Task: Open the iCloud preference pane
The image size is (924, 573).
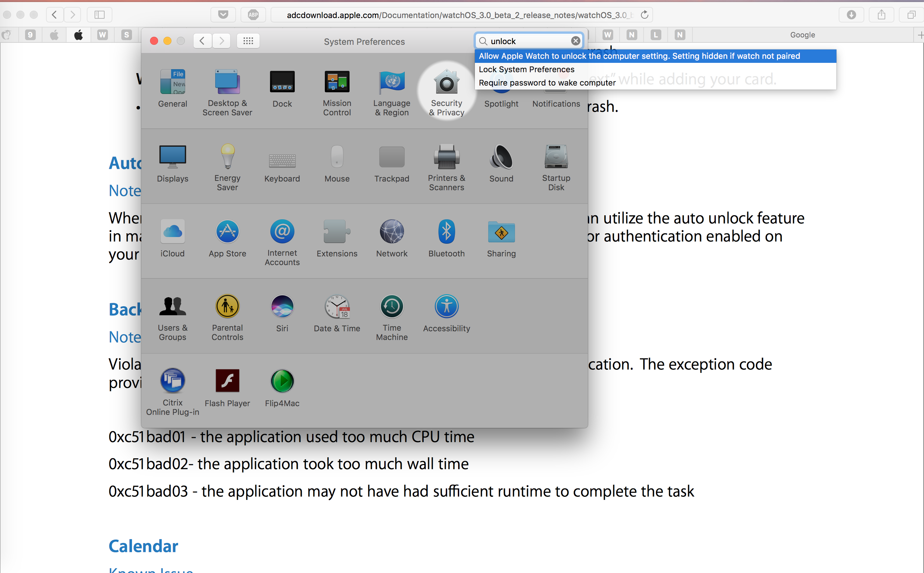Action: click(172, 238)
